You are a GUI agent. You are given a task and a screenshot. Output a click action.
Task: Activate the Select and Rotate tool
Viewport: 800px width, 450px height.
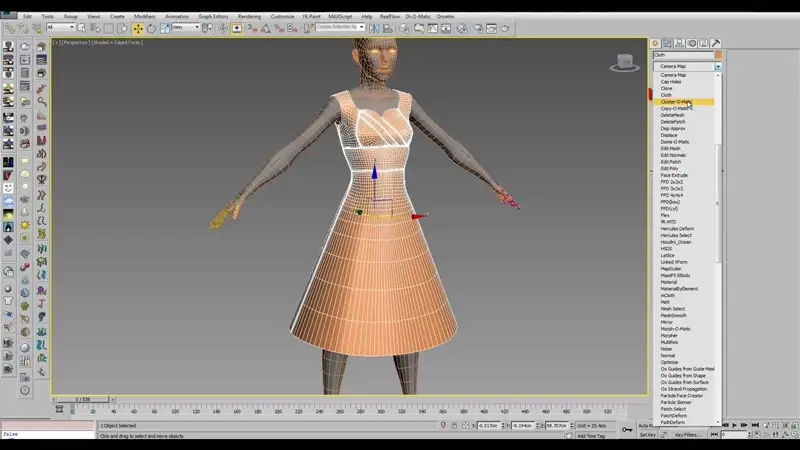tap(152, 29)
